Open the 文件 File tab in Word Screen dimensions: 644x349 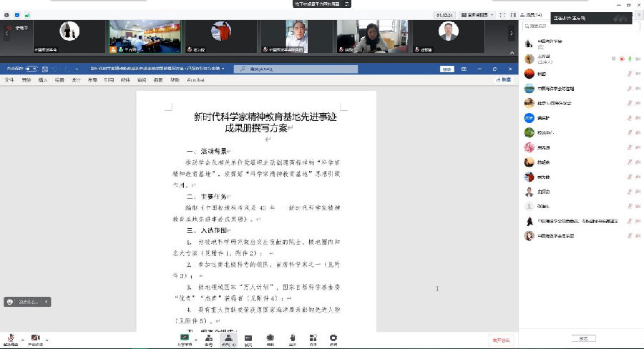[9, 80]
